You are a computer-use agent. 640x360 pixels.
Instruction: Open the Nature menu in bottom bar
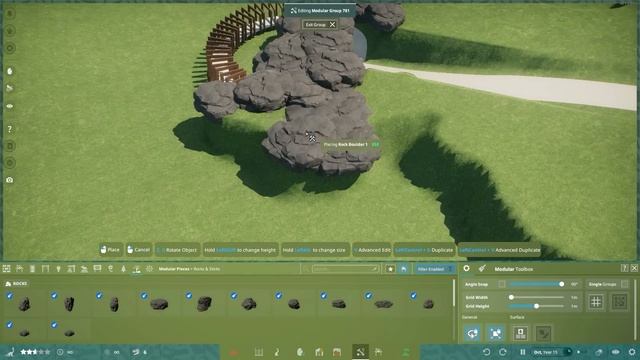[300, 352]
